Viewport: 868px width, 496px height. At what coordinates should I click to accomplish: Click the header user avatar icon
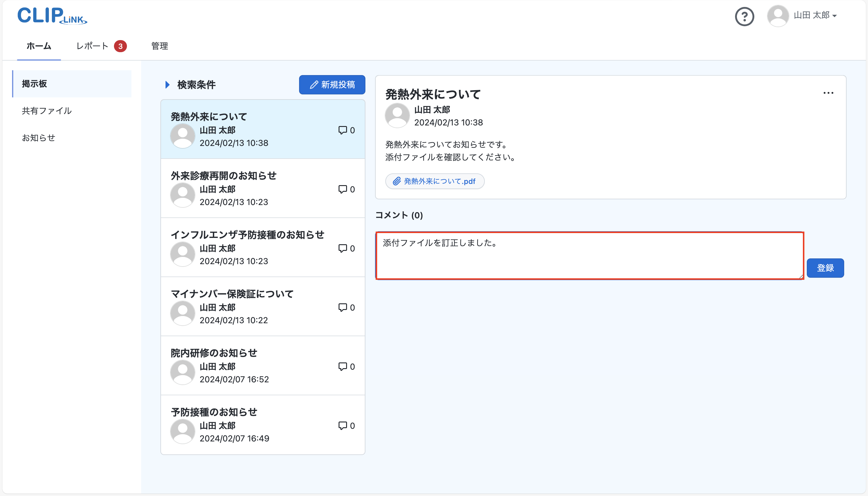click(778, 16)
